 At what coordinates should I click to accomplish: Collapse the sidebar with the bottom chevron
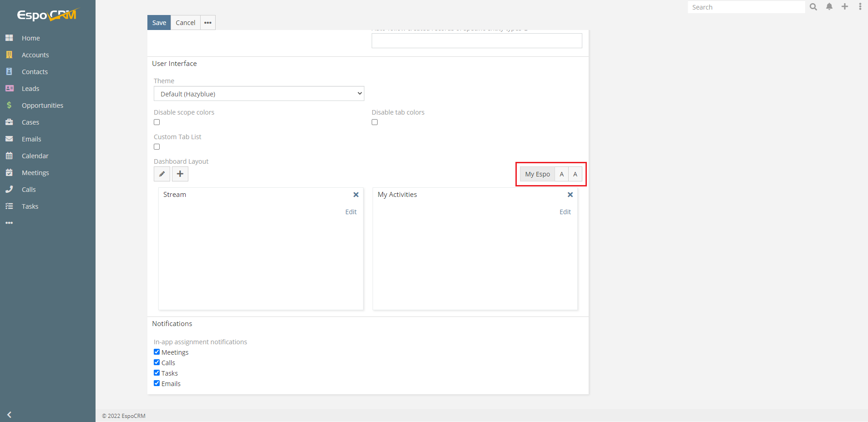click(x=9, y=414)
